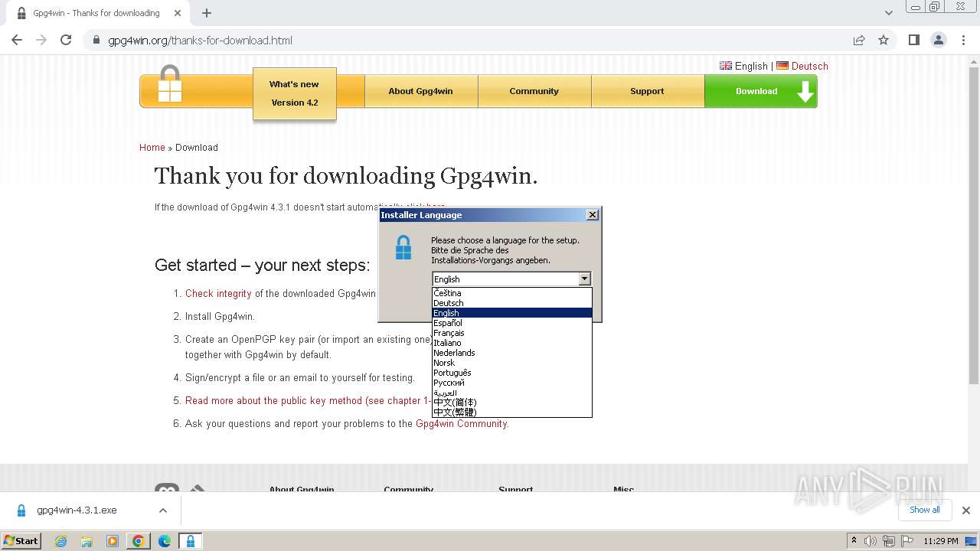Screen dimensions: 980x551
Task: Open What's new Version 4.2 tab
Action: click(x=294, y=93)
